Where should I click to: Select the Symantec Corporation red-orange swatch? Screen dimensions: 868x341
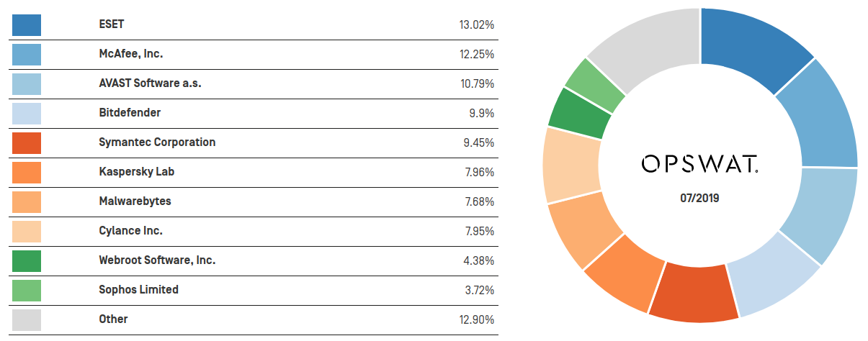point(27,142)
